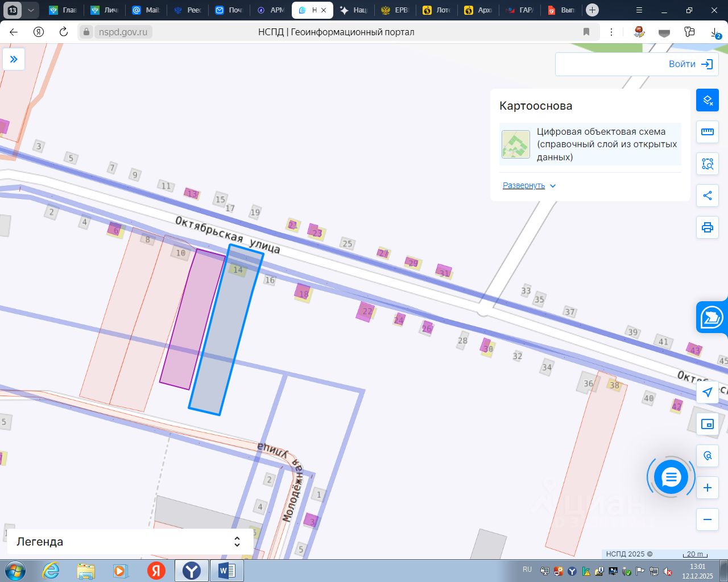Screen dimensions: 728x582
Task: Open the share map icon
Action: pos(708,196)
